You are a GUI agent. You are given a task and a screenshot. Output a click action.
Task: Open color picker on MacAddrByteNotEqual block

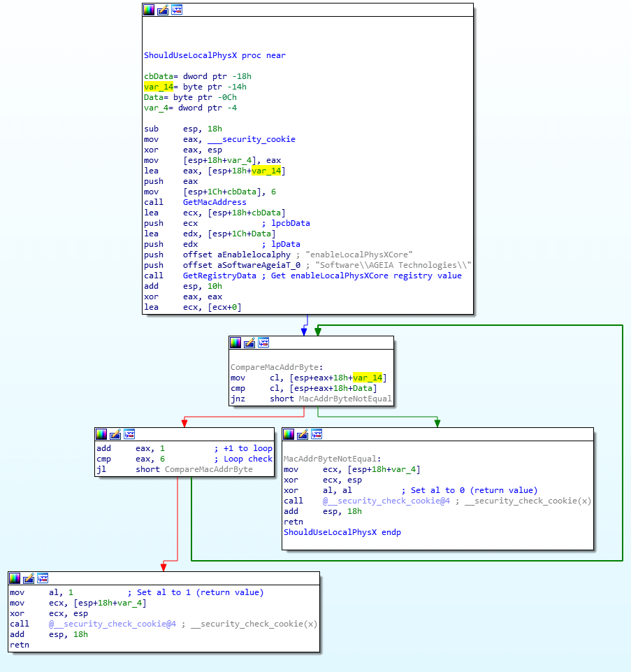pos(289,434)
